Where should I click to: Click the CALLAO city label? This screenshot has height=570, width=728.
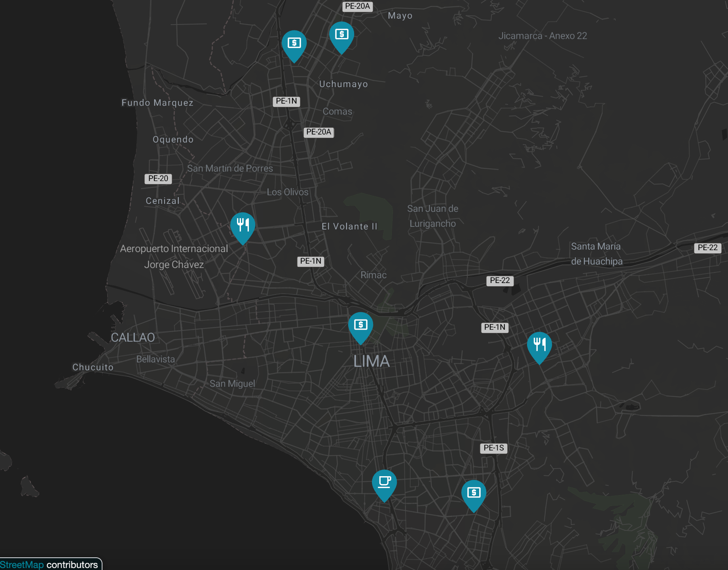tap(133, 338)
